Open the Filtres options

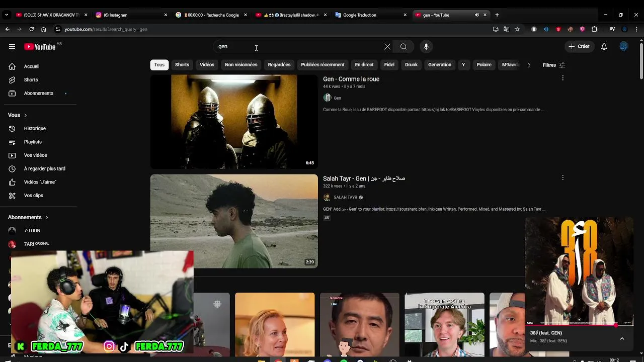click(554, 65)
